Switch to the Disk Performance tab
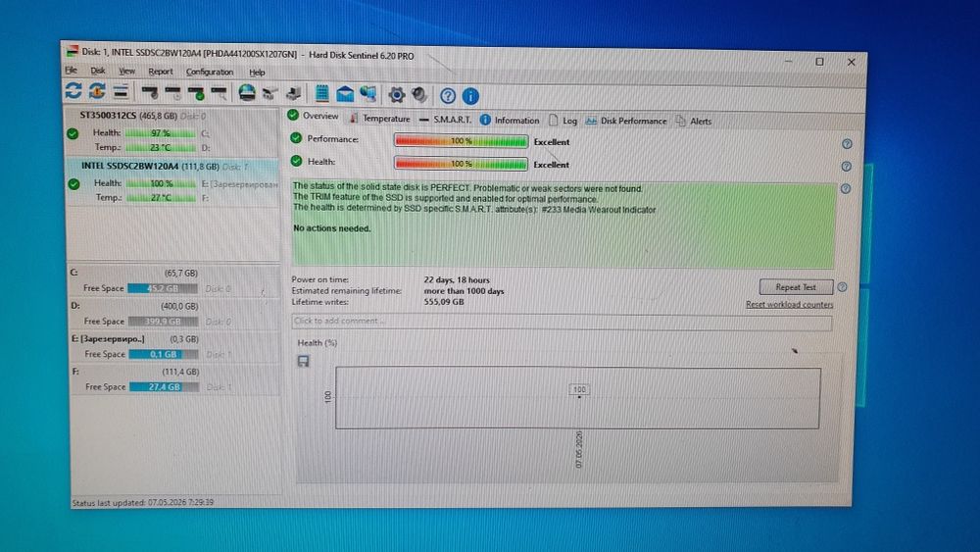This screenshot has height=552, width=980. (x=625, y=121)
